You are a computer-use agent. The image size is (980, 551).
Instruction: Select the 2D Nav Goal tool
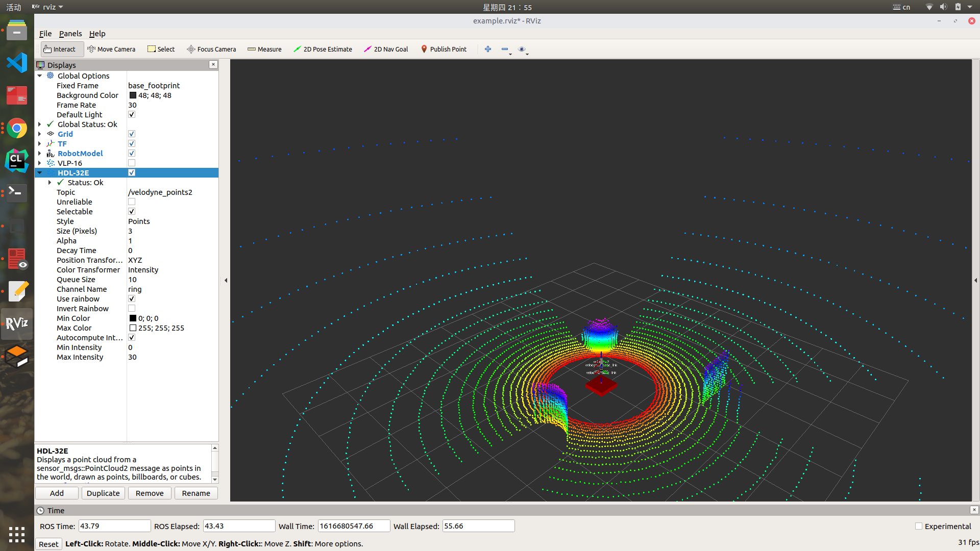tap(386, 49)
